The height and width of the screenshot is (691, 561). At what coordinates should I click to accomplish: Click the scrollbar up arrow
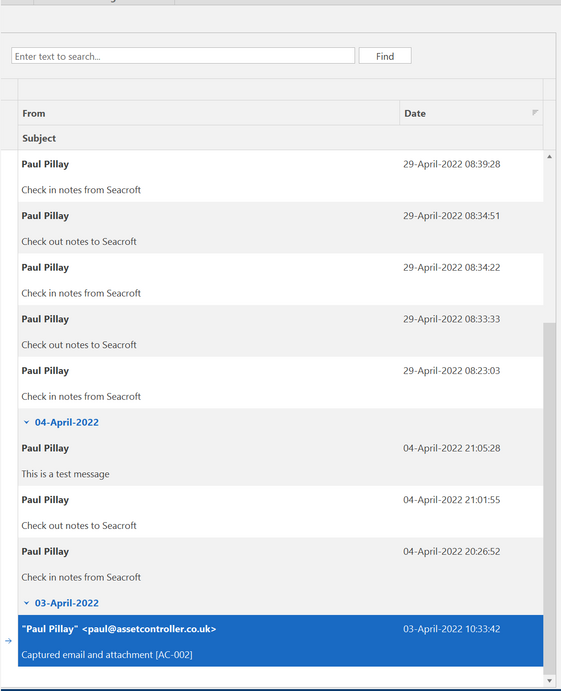click(549, 156)
